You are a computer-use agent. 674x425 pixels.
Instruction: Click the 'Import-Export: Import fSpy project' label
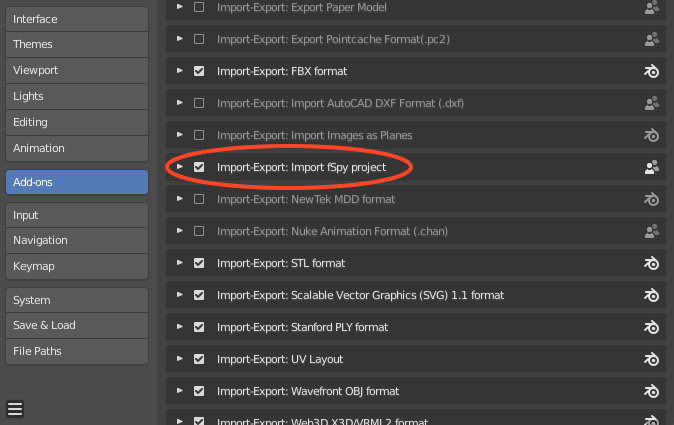click(301, 167)
